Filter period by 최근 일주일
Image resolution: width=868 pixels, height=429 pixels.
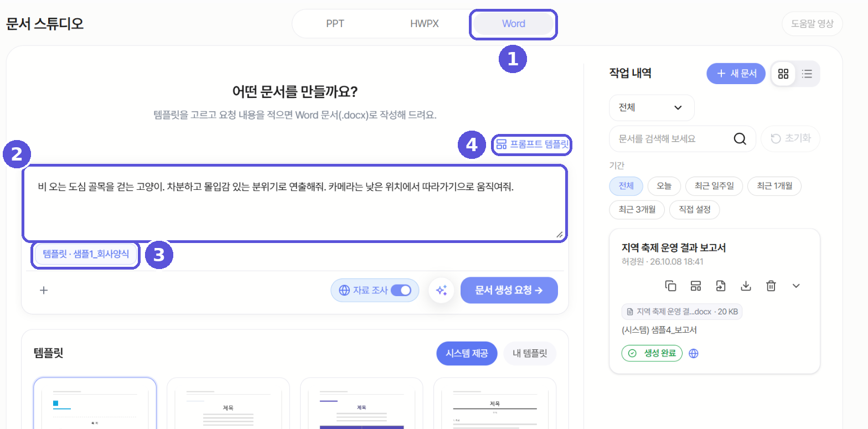(x=714, y=186)
